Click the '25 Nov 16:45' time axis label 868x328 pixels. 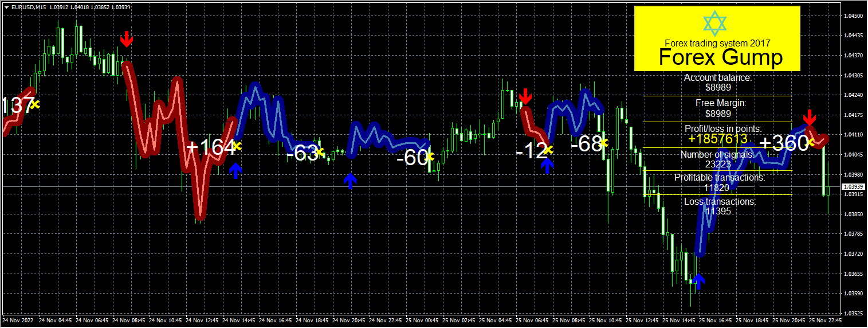click(x=717, y=320)
